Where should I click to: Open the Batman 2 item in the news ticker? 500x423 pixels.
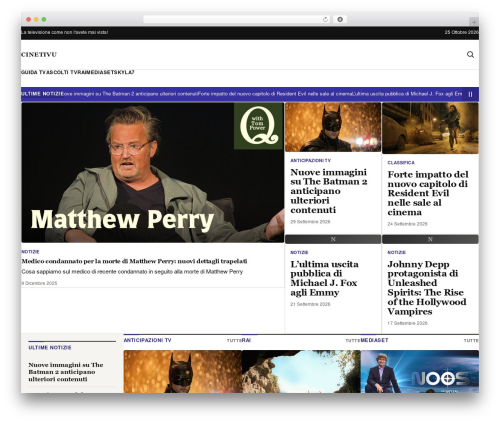click(x=130, y=94)
